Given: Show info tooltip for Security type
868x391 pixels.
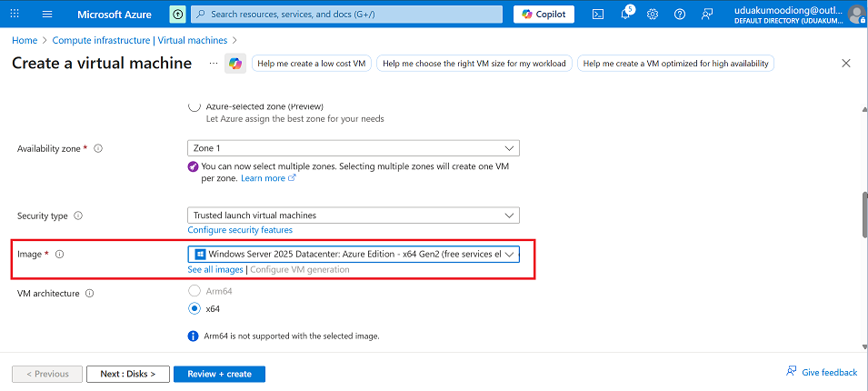Looking at the screenshot, I should pos(78,216).
